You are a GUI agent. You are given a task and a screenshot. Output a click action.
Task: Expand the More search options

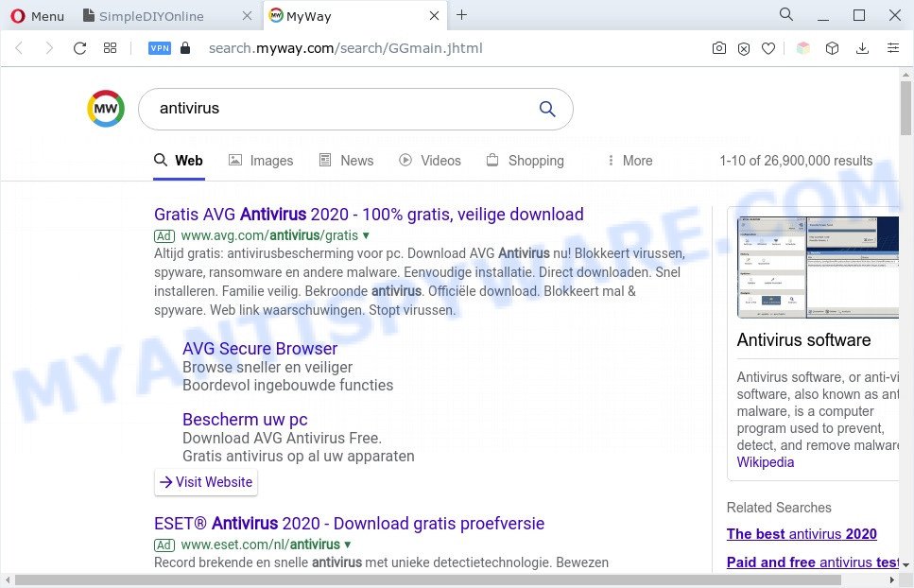[x=629, y=161]
